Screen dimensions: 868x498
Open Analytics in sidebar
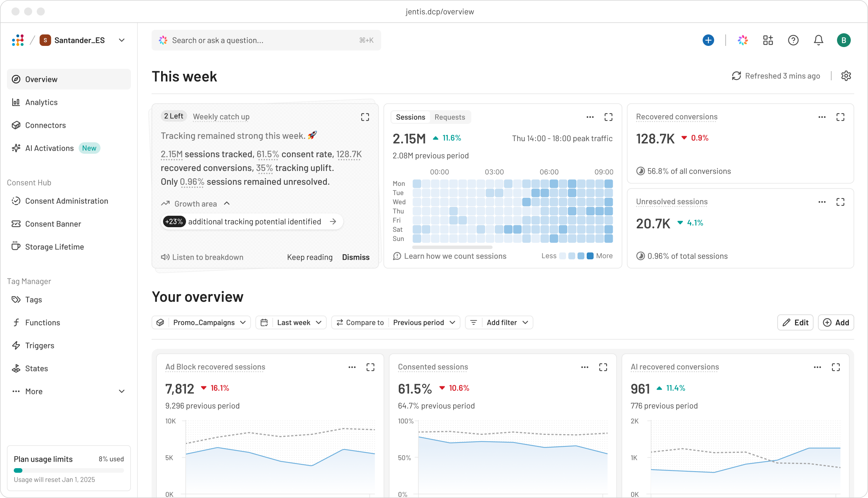point(69,102)
